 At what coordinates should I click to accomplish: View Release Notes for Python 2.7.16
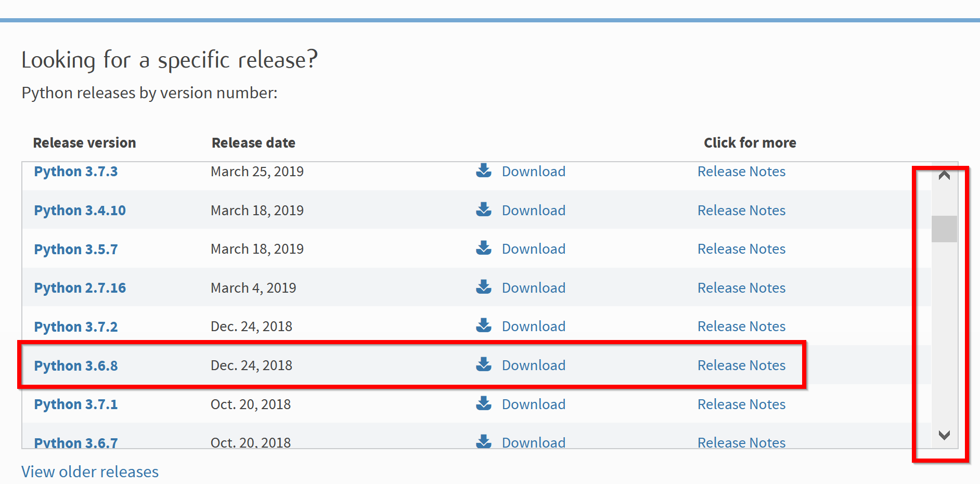click(x=741, y=288)
